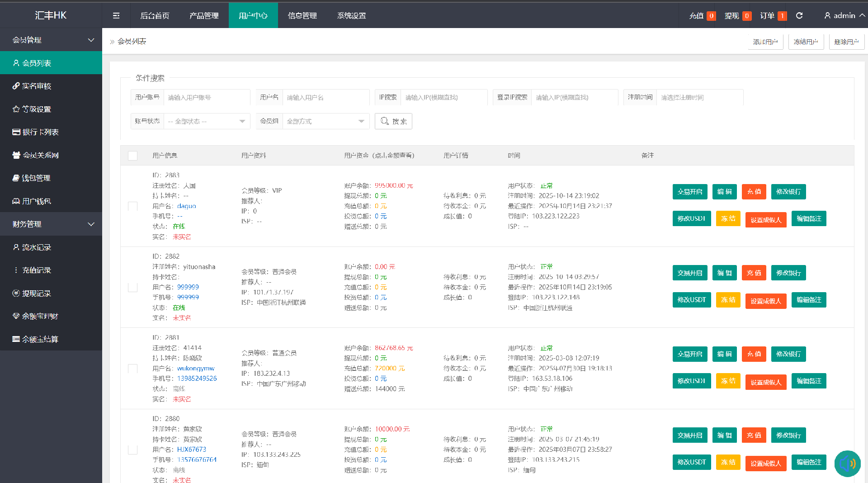The image size is (868, 483).
Task: Go to 钱包管理 in the sidebar
Action: coord(36,178)
